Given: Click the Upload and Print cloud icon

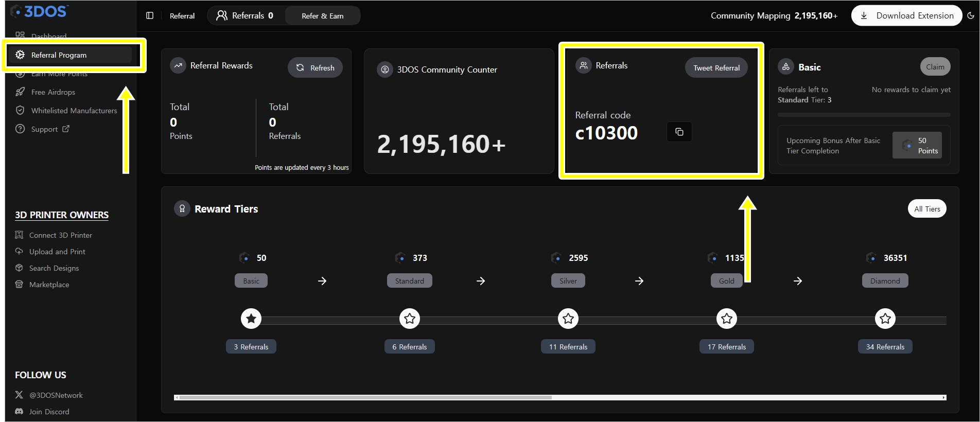Looking at the screenshot, I should [19, 251].
